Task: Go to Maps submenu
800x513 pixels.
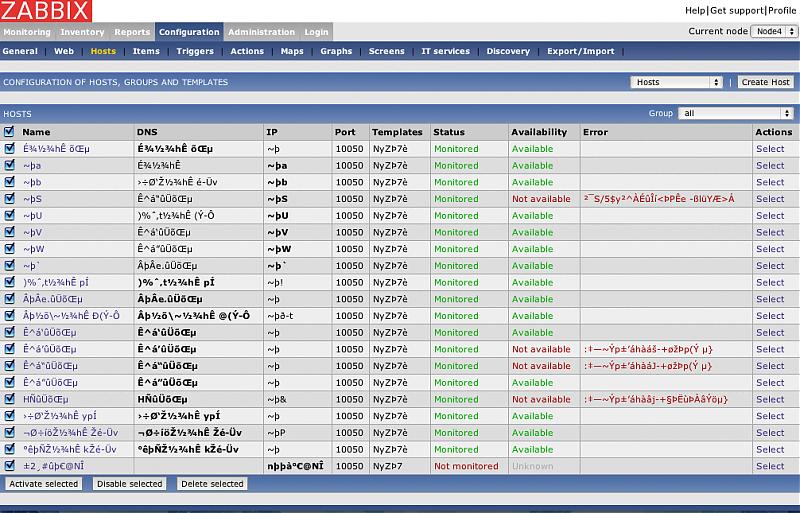Action: (292, 51)
